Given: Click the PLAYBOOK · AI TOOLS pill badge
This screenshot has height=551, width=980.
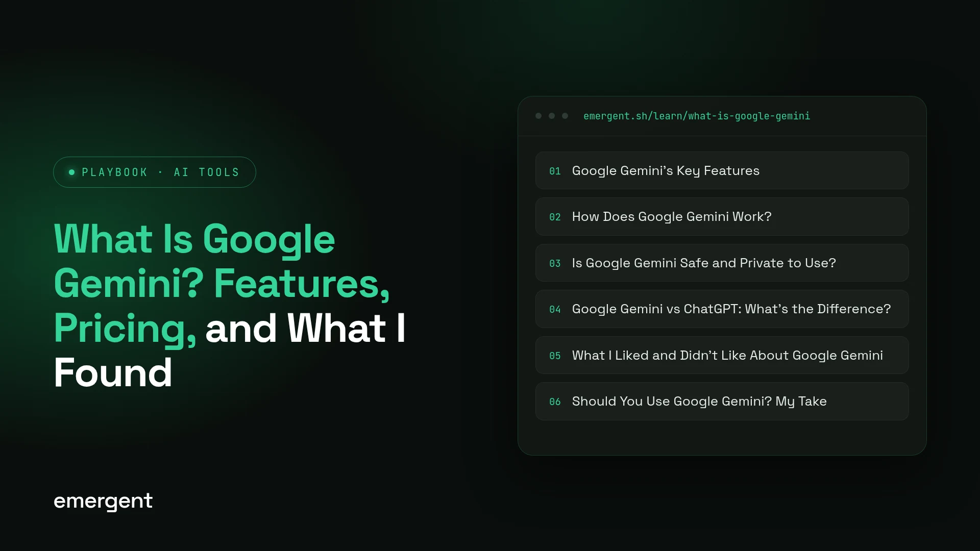Looking at the screenshot, I should point(154,172).
